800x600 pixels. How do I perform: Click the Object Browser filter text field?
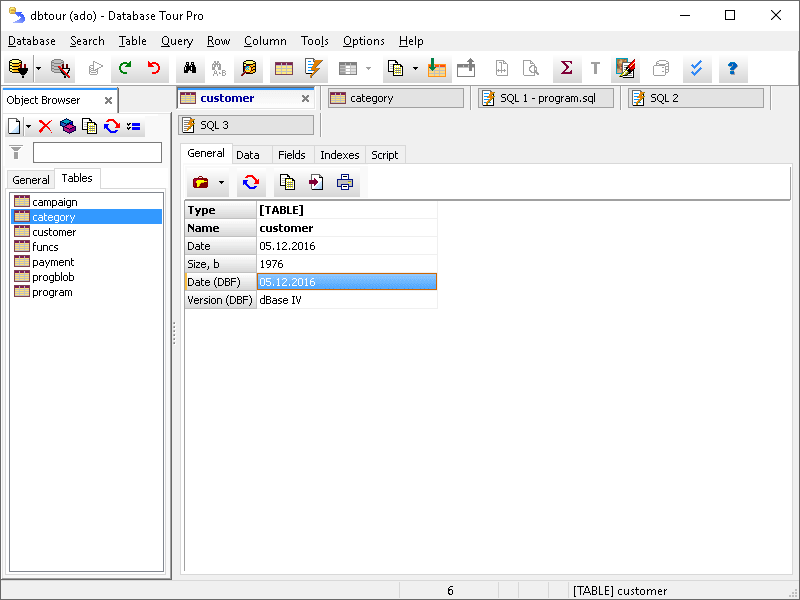(97, 153)
